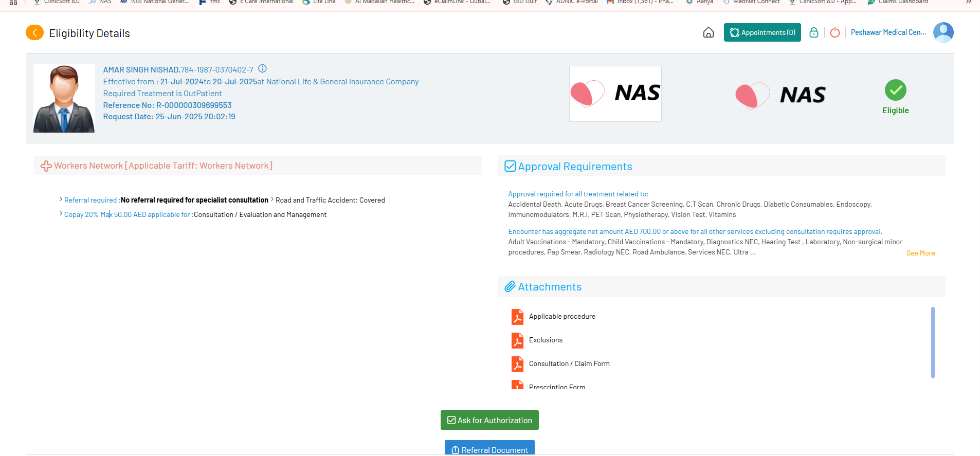
Task: Open the home page icon
Action: click(x=709, y=33)
